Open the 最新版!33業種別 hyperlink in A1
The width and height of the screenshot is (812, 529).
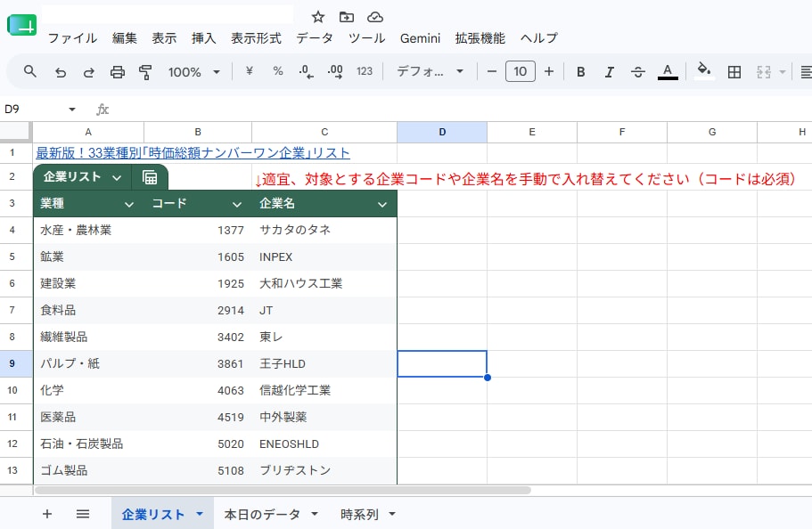193,153
